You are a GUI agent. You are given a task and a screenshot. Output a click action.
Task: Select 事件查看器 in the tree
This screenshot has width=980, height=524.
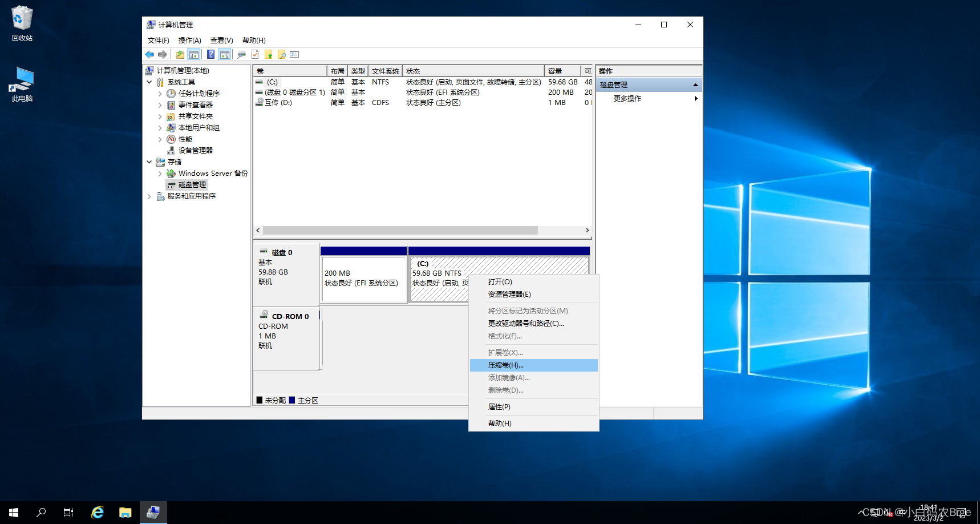click(x=196, y=105)
